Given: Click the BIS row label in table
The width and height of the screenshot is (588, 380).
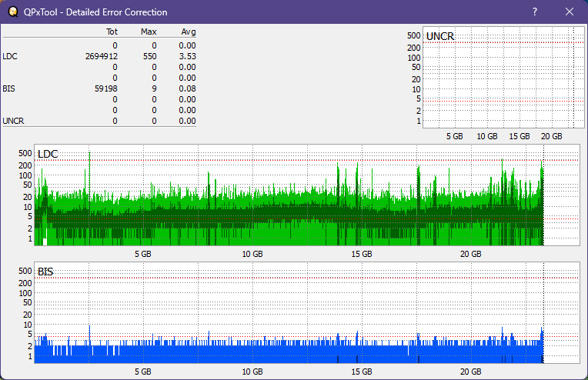Looking at the screenshot, I should pyautogui.click(x=8, y=88).
